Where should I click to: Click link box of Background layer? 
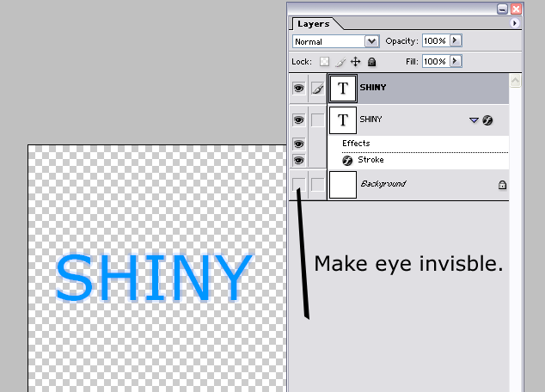click(317, 185)
